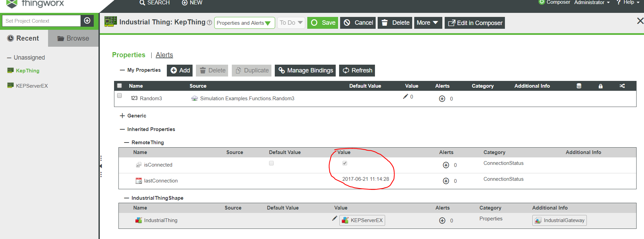
Task: Click the Delete entity button in header
Action: (x=395, y=23)
